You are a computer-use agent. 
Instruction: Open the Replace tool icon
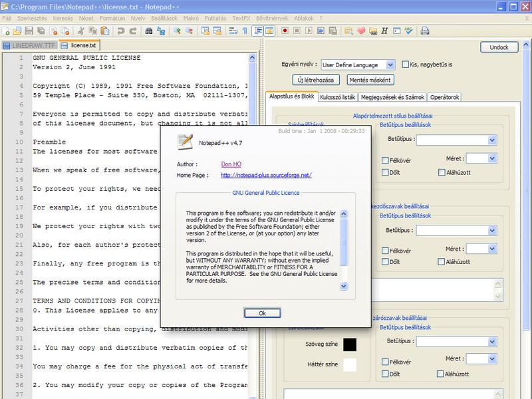[161, 31]
